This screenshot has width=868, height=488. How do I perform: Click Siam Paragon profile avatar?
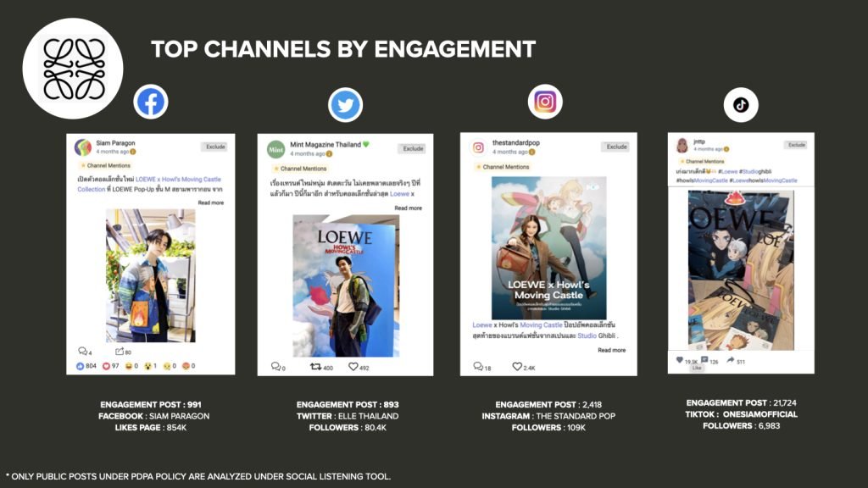[x=83, y=147]
